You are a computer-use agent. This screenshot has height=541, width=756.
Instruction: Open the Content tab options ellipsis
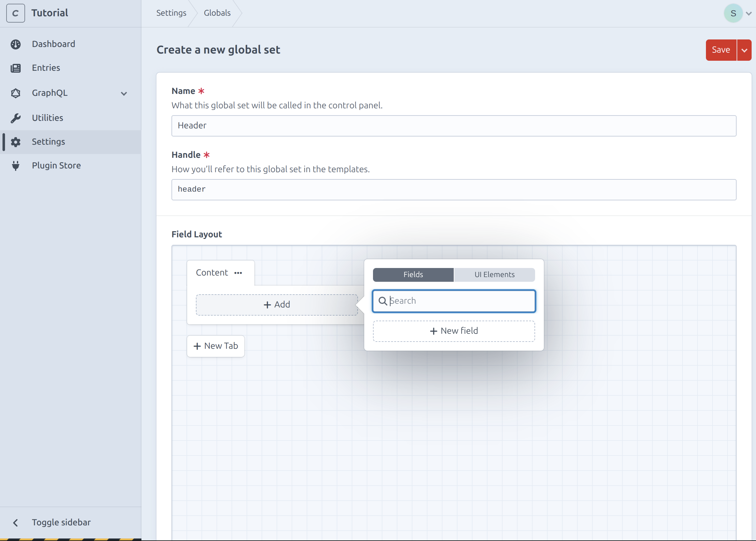(x=238, y=273)
